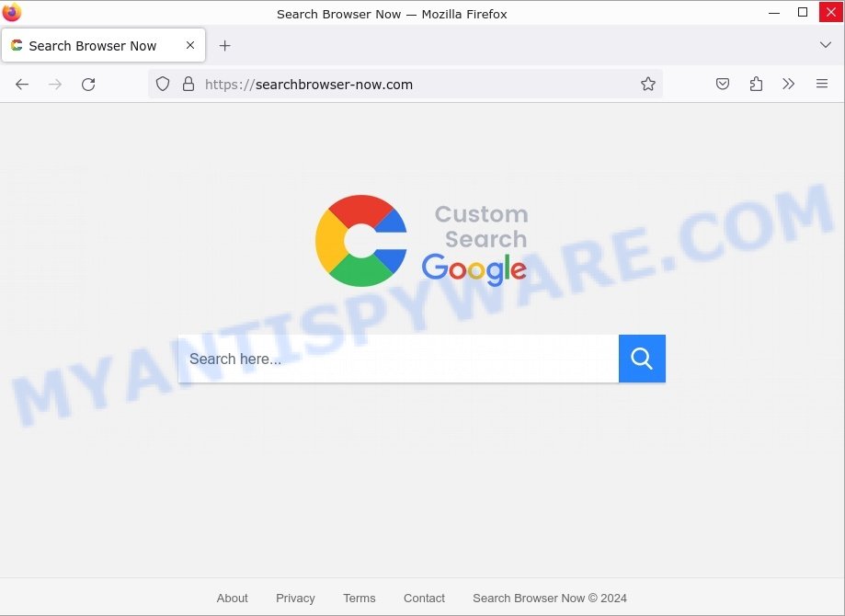Bookmark this page with star icon
Viewport: 845px width, 616px height.
647,84
